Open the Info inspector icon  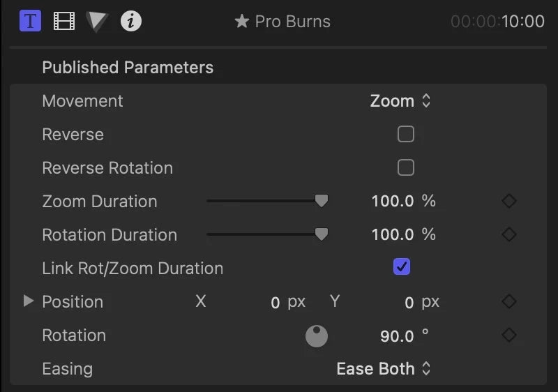[130, 21]
